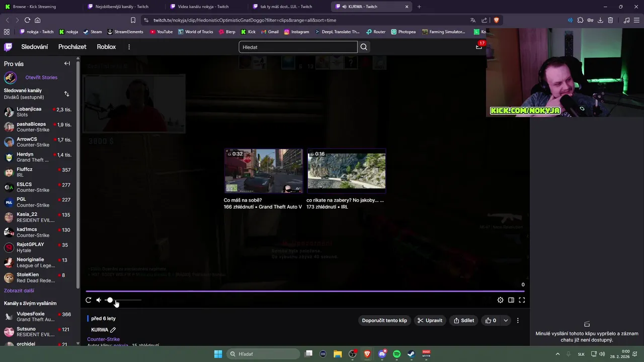
Task: Switch to the tak ty máš dost tab
Action: coord(289,7)
